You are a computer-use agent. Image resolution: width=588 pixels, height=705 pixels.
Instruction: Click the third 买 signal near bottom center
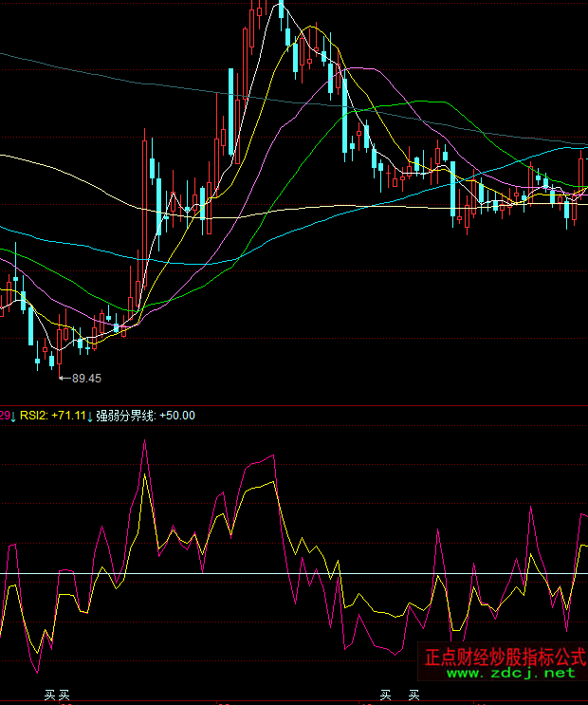click(385, 696)
